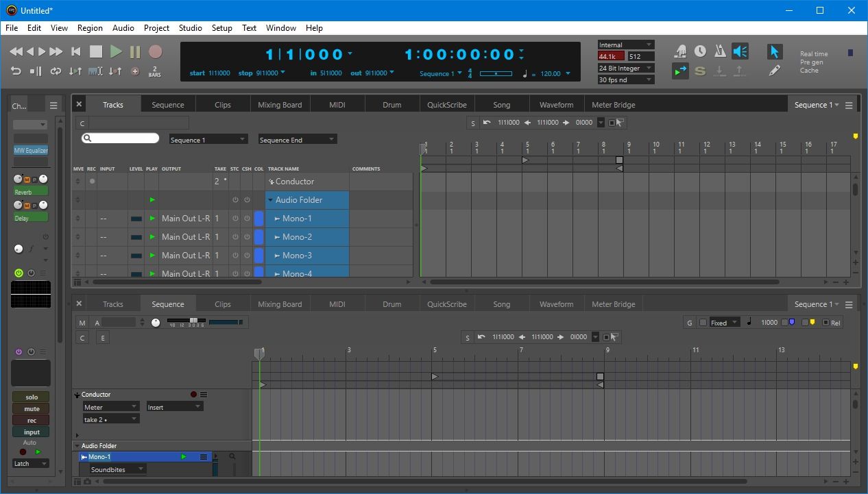Image resolution: width=868 pixels, height=494 pixels.
Task: Enable Solo on the selected track
Action: coord(30,396)
